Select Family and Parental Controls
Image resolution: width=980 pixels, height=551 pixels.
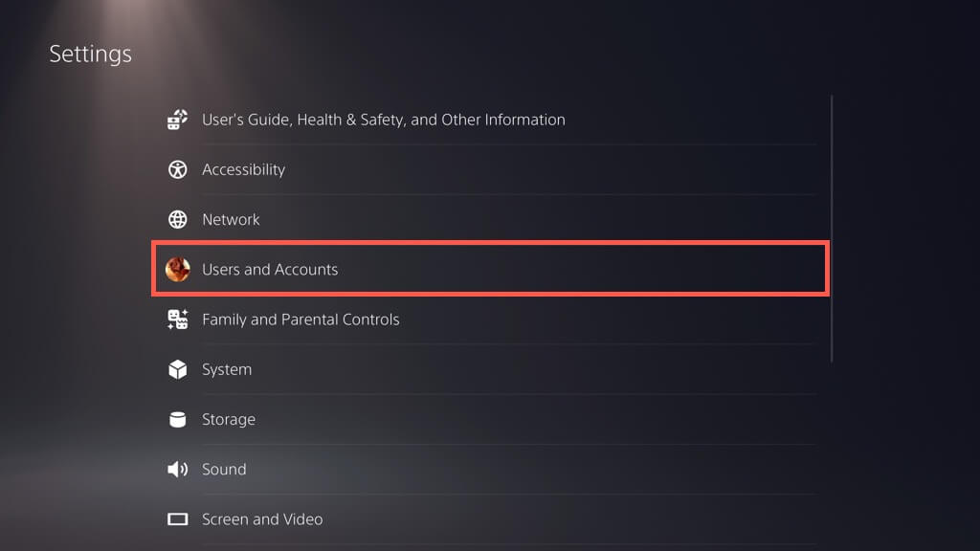point(301,320)
